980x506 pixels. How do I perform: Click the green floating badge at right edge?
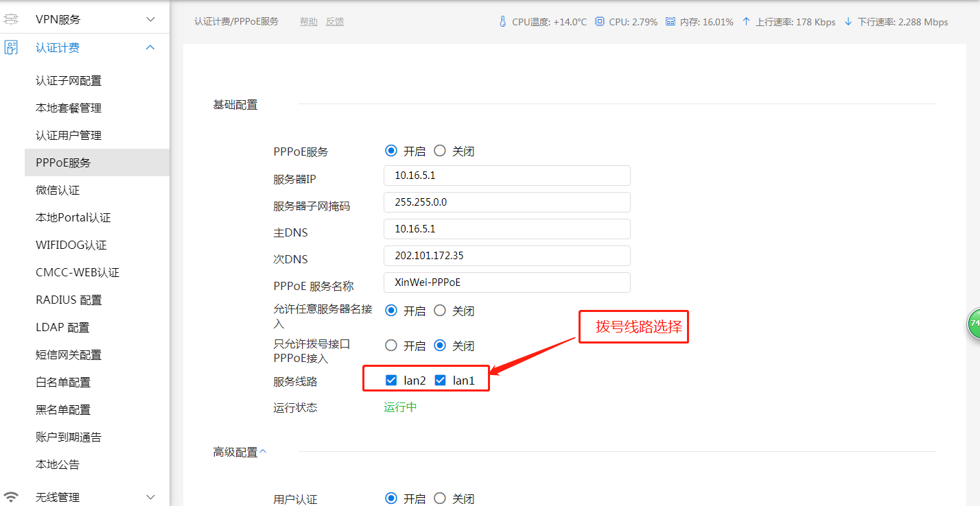[975, 324]
